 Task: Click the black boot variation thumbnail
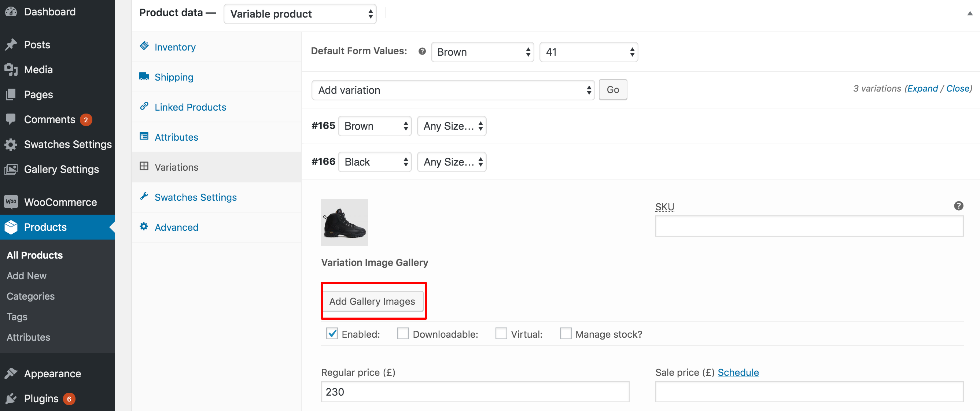coord(344,223)
